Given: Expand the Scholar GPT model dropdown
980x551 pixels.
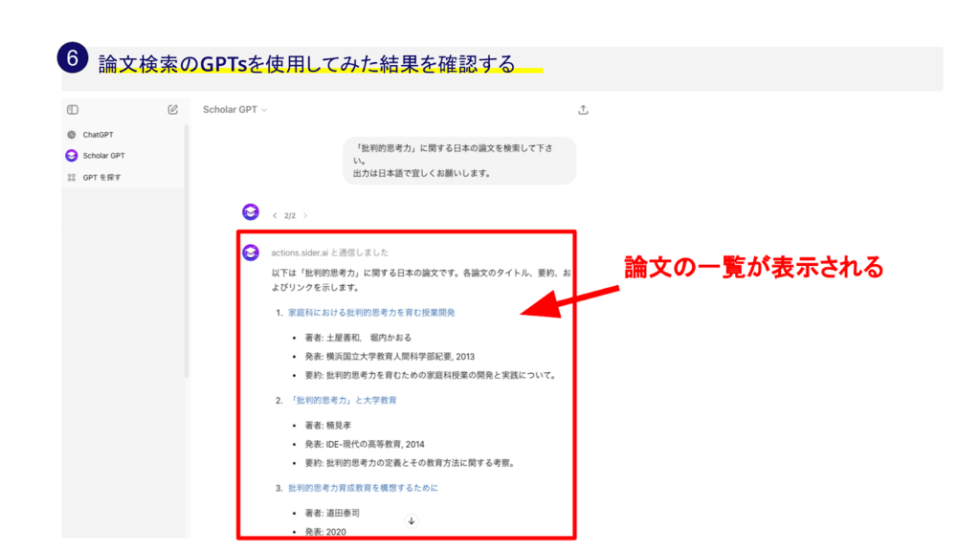Looking at the screenshot, I should pyautogui.click(x=234, y=110).
